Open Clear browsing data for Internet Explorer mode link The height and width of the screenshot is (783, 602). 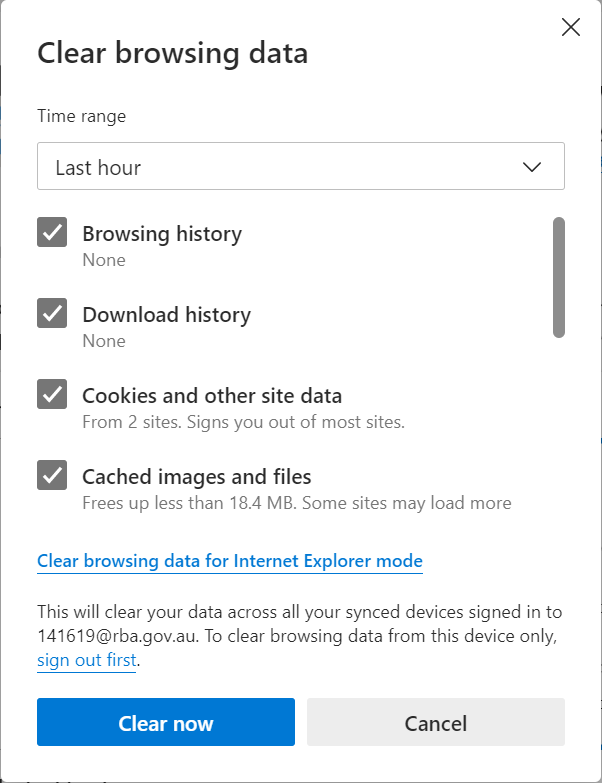click(x=230, y=561)
